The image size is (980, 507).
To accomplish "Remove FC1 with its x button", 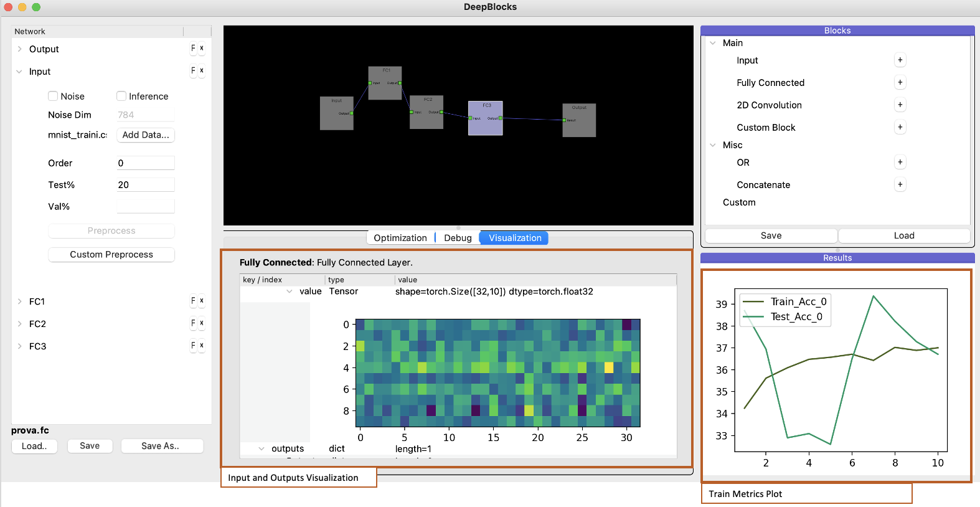I will tap(202, 301).
